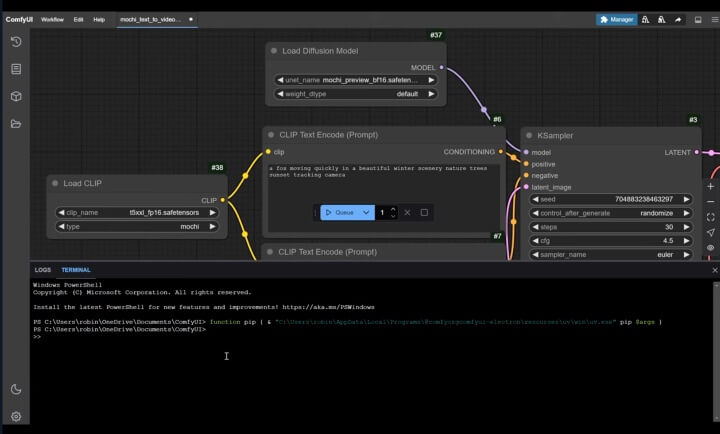Open the Workflow menu
This screenshot has height=434, width=720.
click(x=54, y=19)
